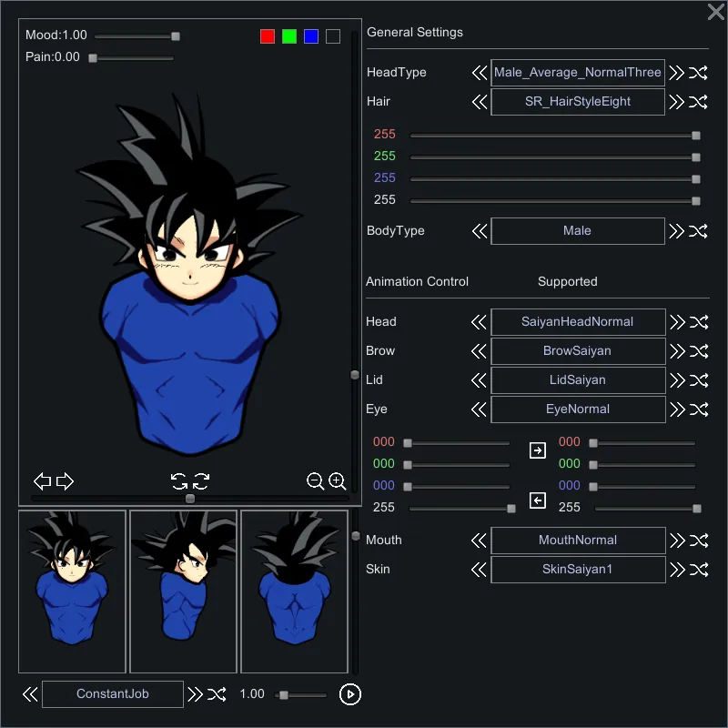Image resolution: width=728 pixels, height=728 pixels.
Task: Play the ConstantJob animation
Action: coord(349,694)
